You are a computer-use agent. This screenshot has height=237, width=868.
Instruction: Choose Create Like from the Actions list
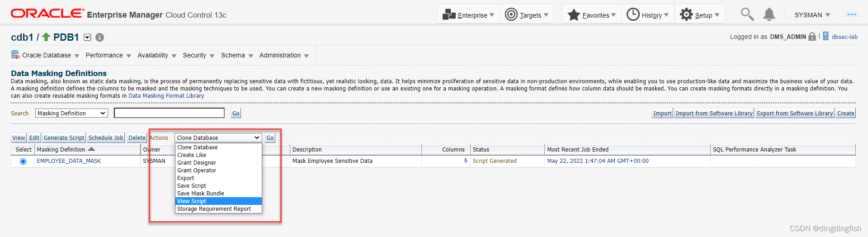pos(218,155)
